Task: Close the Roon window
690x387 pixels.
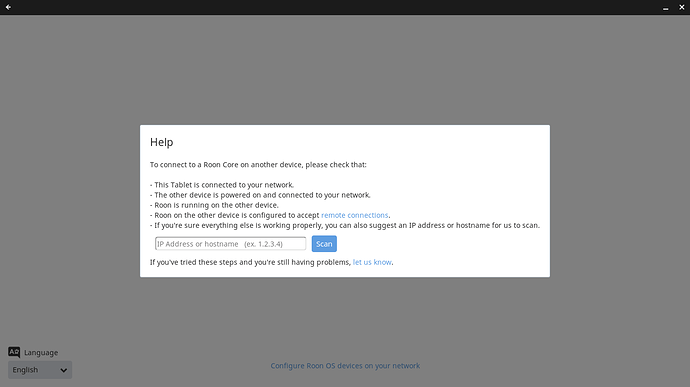Action: [x=682, y=7]
